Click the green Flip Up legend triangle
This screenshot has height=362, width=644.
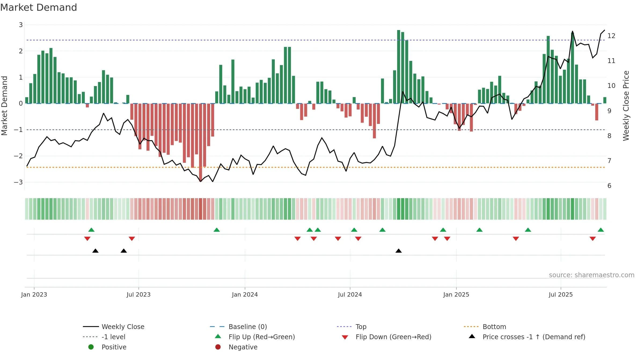coord(218,336)
